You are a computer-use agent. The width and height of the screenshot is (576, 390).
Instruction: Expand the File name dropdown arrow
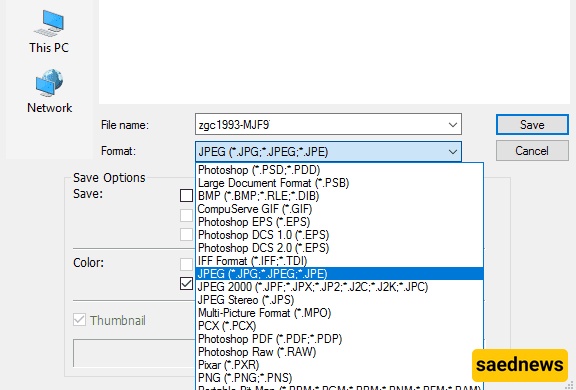453,124
